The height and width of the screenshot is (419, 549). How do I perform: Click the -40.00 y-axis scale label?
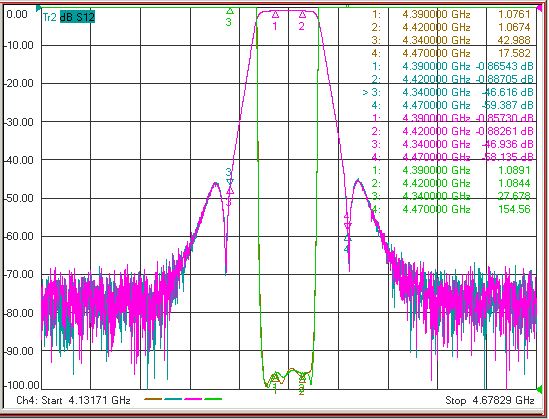pyautogui.click(x=19, y=160)
